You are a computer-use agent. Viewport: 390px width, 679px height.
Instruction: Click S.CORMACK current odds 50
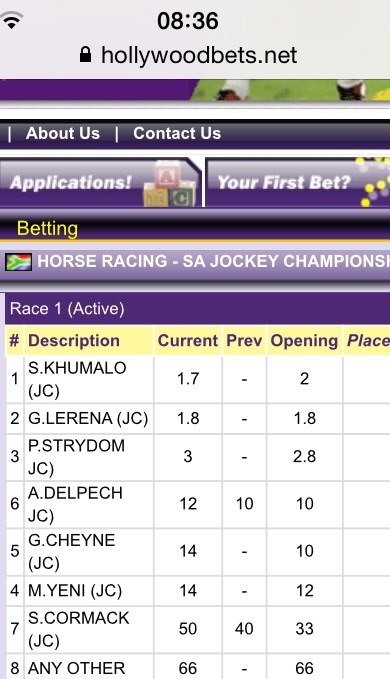tap(188, 628)
